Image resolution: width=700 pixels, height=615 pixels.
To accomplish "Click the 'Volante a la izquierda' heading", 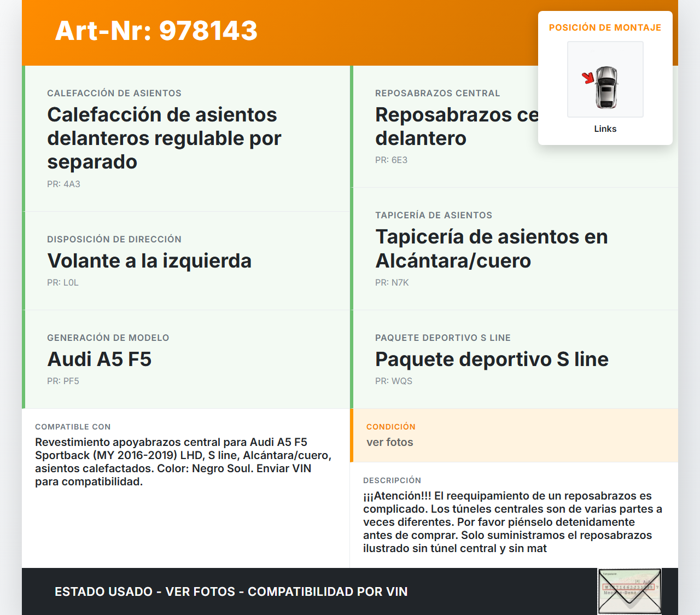I will (149, 260).
